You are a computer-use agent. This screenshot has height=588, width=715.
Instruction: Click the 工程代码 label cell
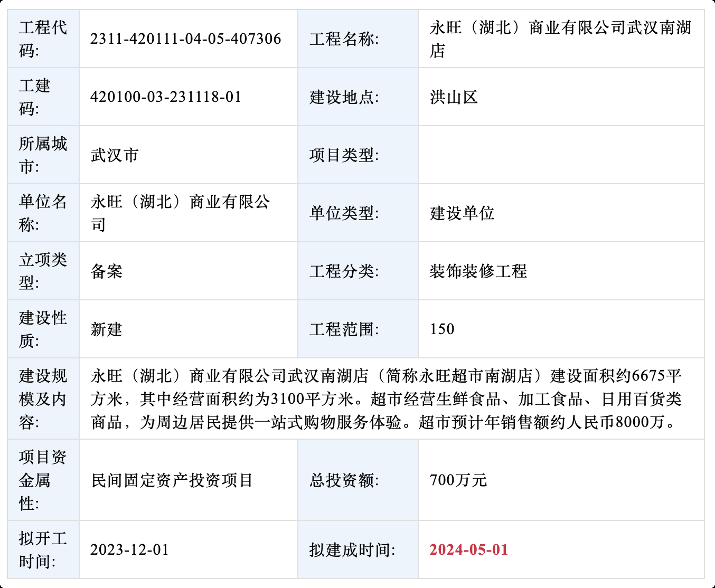pyautogui.click(x=43, y=39)
